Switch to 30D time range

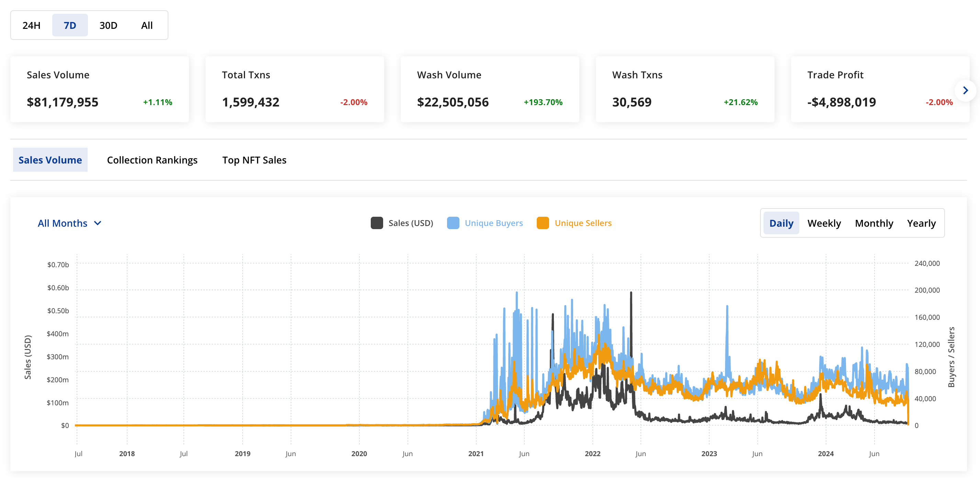click(108, 25)
